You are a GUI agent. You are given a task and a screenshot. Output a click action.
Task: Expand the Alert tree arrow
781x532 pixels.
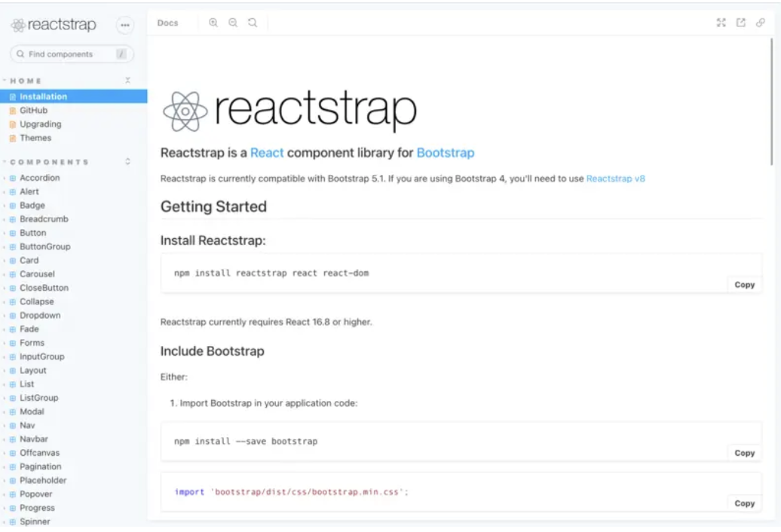[x=5, y=191]
